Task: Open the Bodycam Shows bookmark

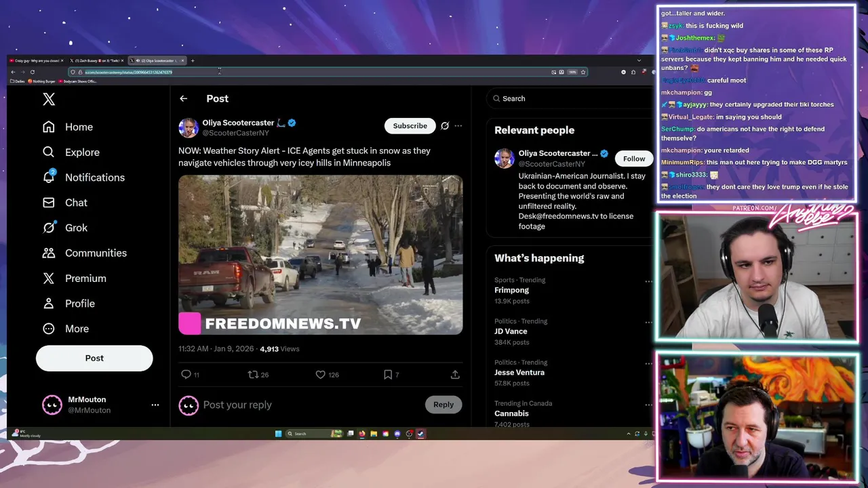Action: click(78, 81)
